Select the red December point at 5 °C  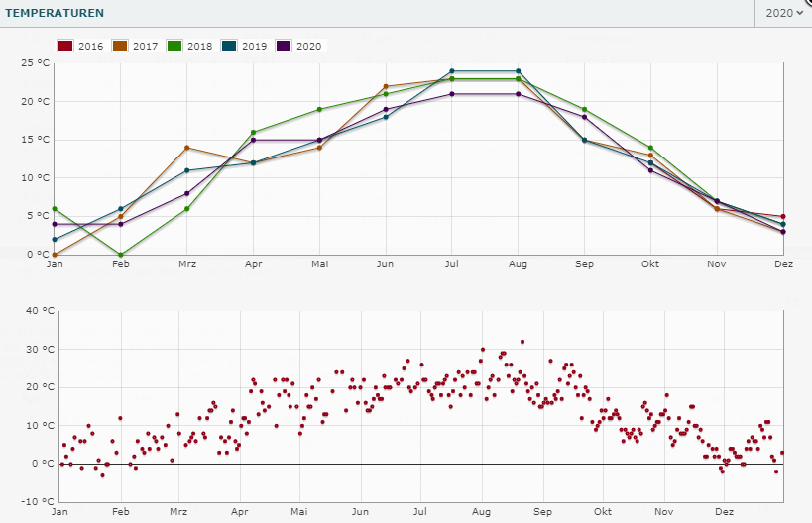783,216
